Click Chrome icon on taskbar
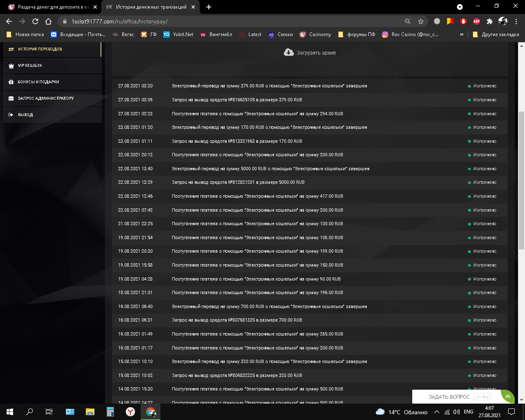The width and height of the screenshot is (525, 420). [151, 412]
